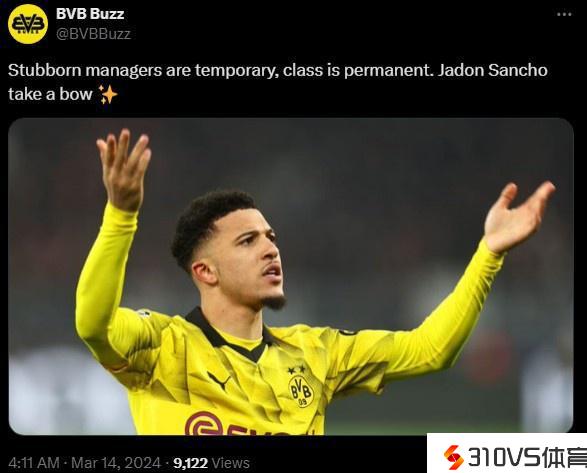Visit the @BVBBuzz handle link
The image size is (587, 473).
pos(93,34)
